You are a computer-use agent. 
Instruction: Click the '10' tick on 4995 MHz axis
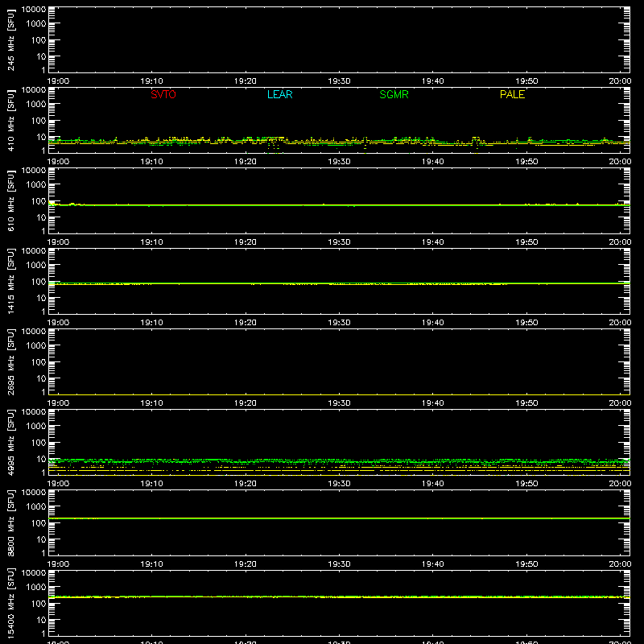tap(41, 459)
